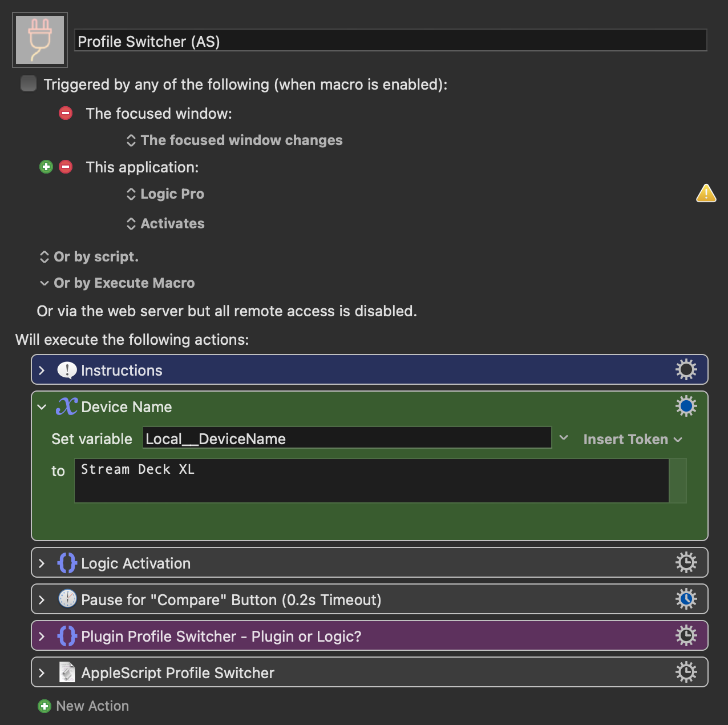
Task: Click the Device Name action title
Action: point(126,407)
